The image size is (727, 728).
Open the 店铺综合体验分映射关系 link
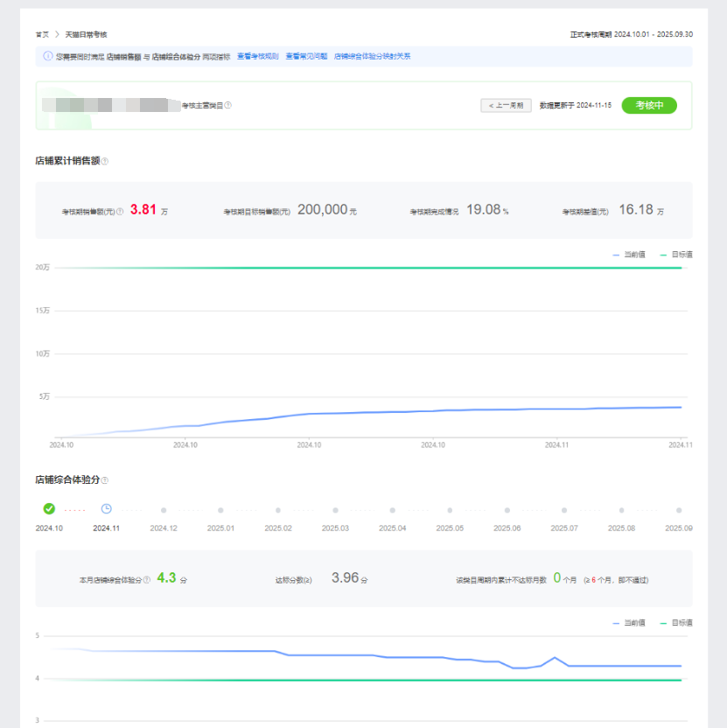click(x=372, y=57)
